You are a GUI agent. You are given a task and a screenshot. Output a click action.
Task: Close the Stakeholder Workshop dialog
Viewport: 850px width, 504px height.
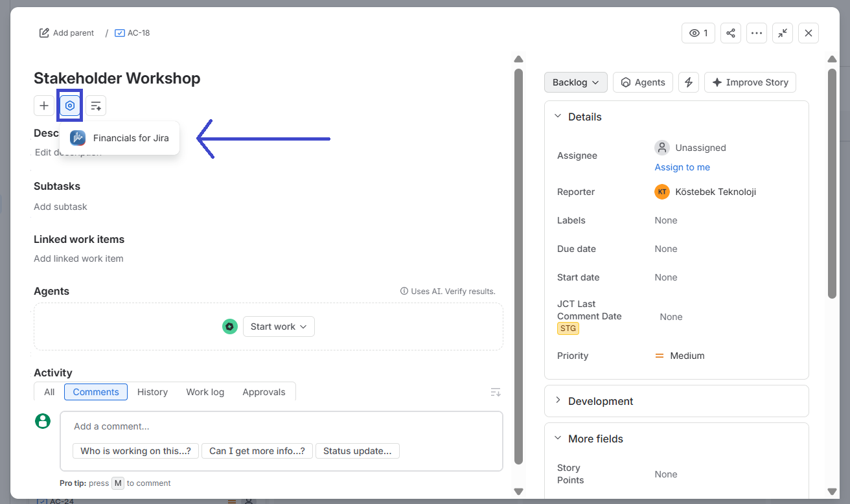pyautogui.click(x=809, y=33)
